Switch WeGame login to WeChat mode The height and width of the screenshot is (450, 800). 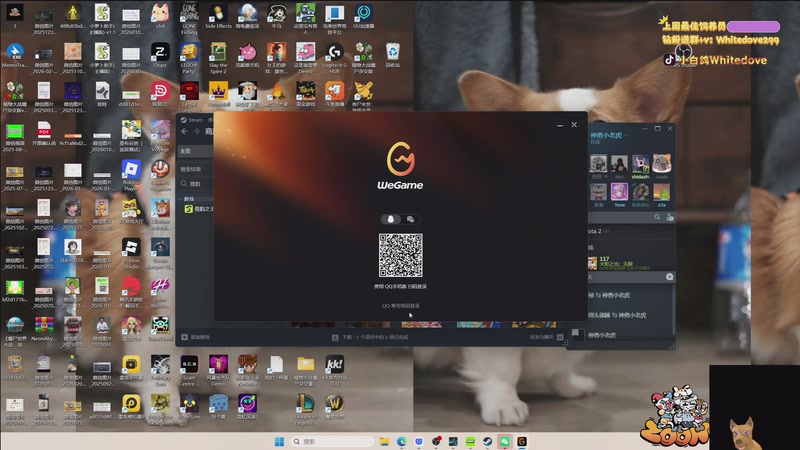[x=410, y=219]
